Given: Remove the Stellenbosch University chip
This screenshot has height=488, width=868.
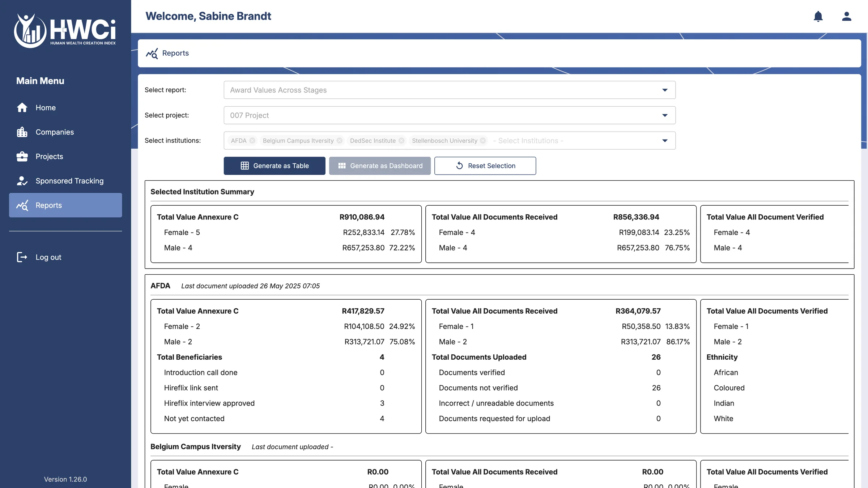Looking at the screenshot, I should [483, 141].
